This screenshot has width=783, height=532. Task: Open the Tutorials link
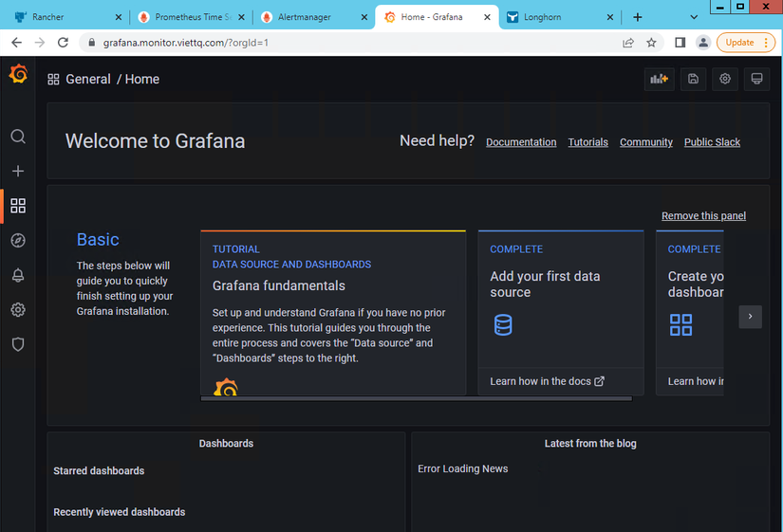pos(587,142)
